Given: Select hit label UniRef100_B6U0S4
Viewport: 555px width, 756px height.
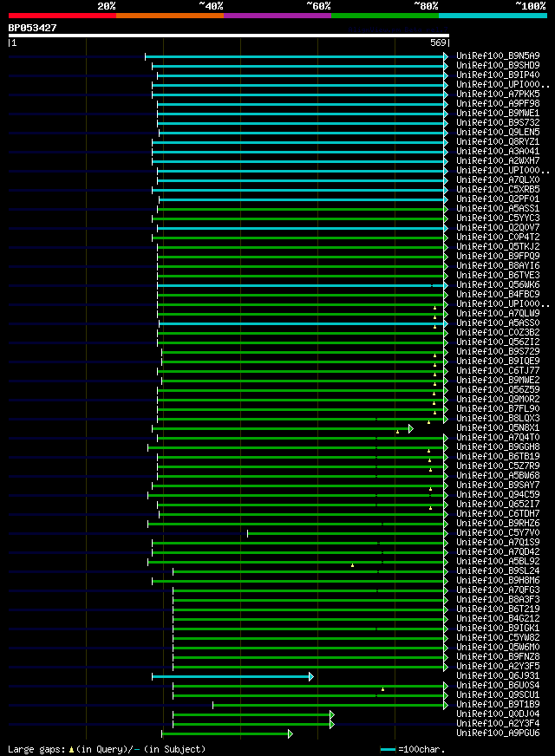Looking at the screenshot, I should 498,686.
